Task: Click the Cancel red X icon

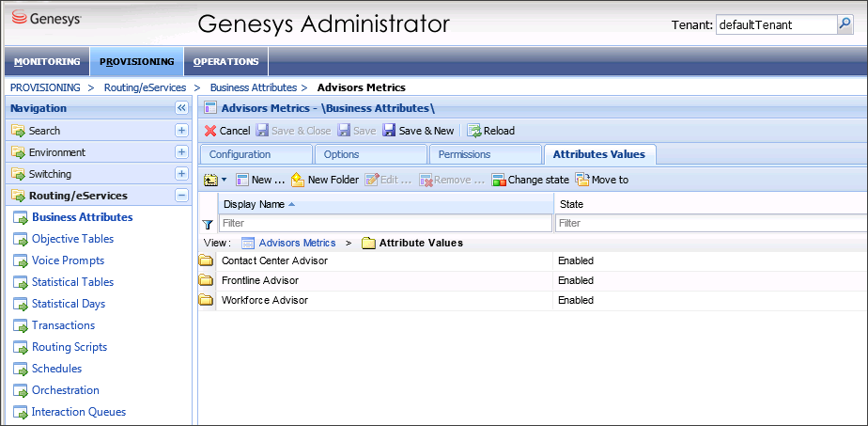Action: (x=210, y=131)
